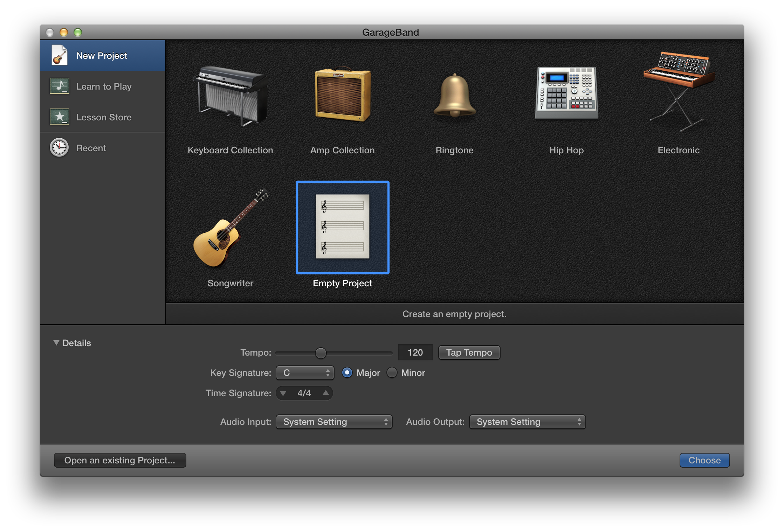Click the Ringtone label text

(x=454, y=150)
